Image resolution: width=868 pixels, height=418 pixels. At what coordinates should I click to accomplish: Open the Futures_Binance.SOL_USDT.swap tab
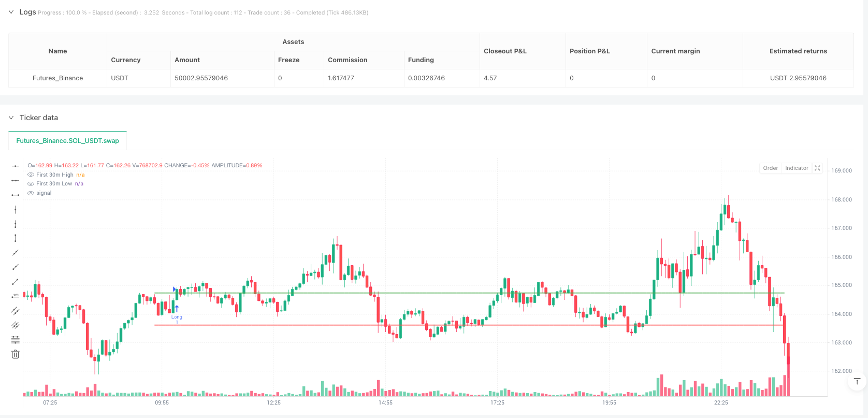tap(67, 141)
